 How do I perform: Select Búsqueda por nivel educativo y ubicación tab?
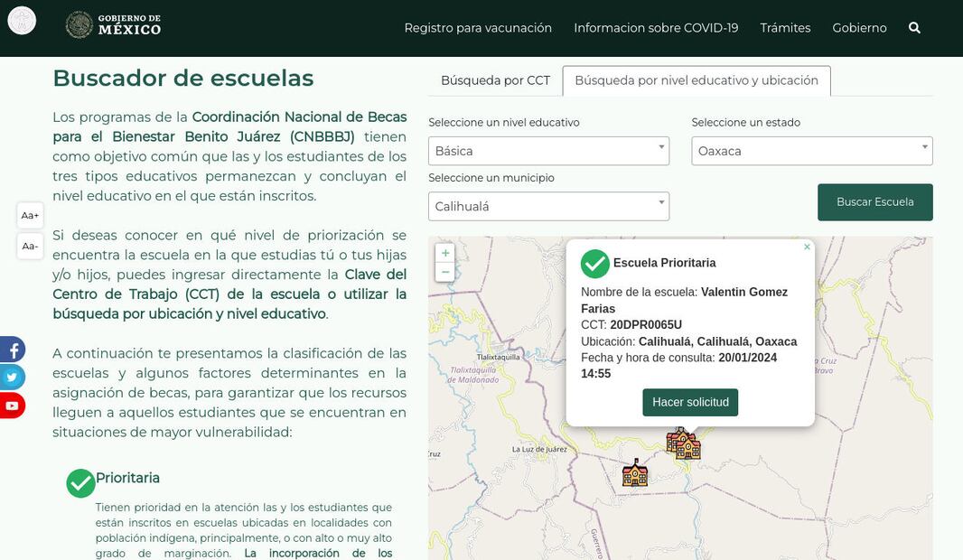coord(697,80)
